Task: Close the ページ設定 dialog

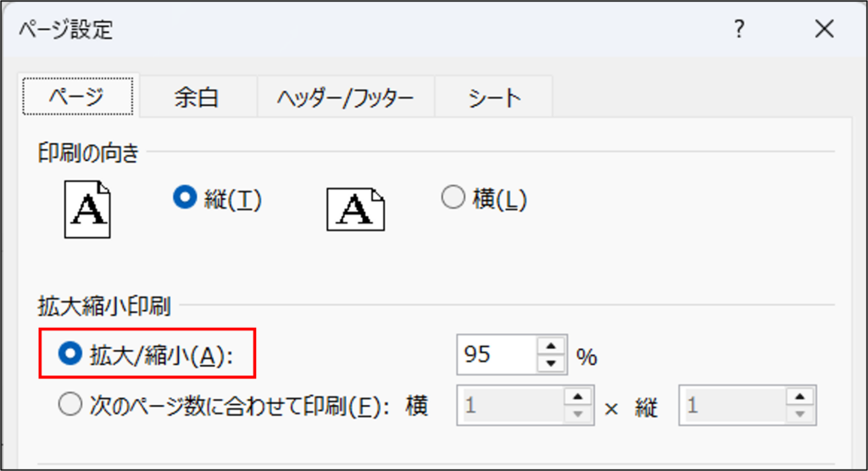Action: tap(824, 29)
